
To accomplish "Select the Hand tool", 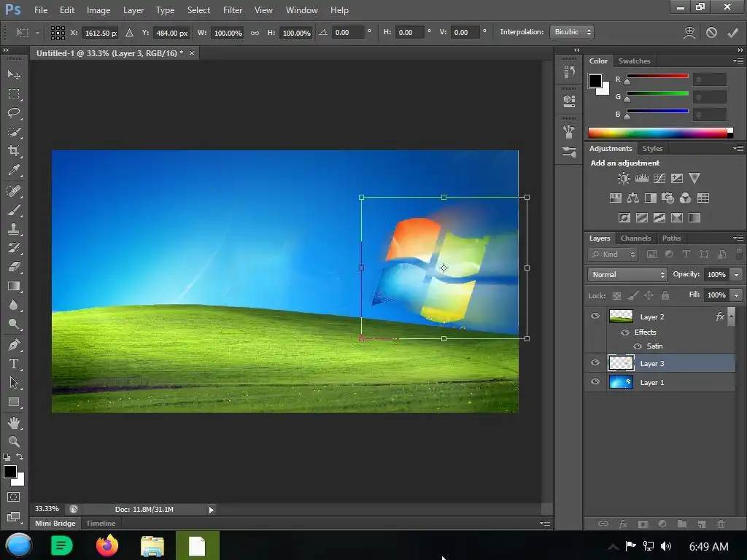I will coord(14,423).
